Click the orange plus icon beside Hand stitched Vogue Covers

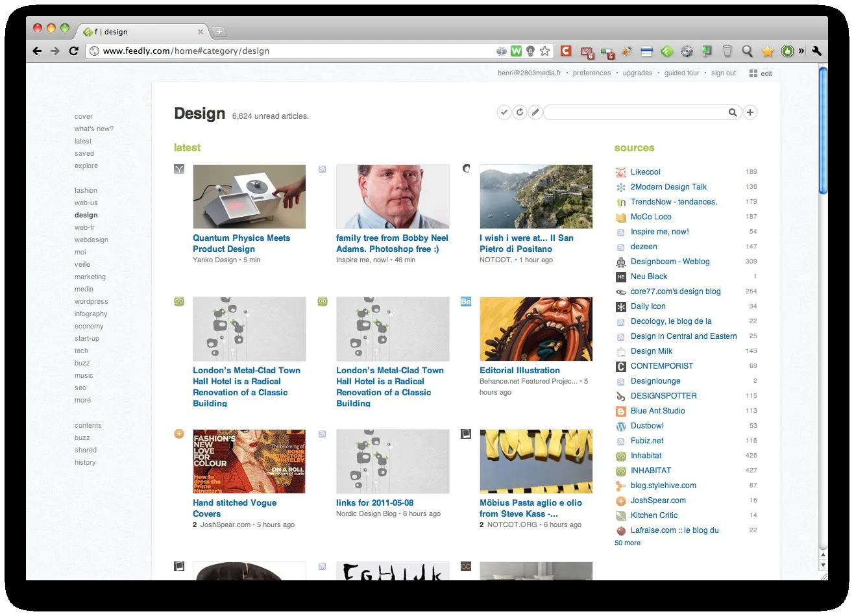point(179,434)
